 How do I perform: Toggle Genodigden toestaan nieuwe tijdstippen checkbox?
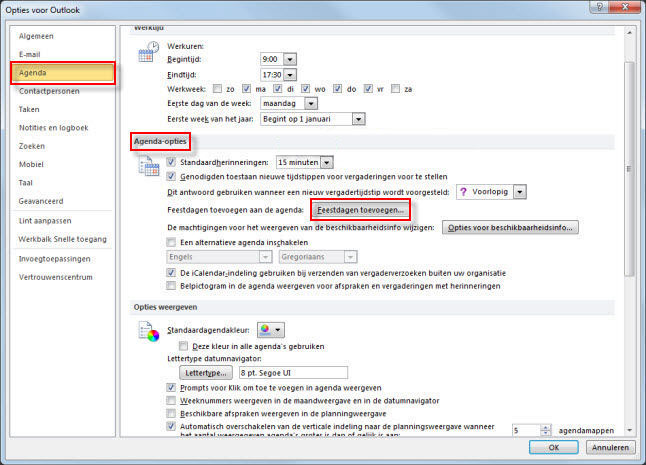pyautogui.click(x=171, y=176)
